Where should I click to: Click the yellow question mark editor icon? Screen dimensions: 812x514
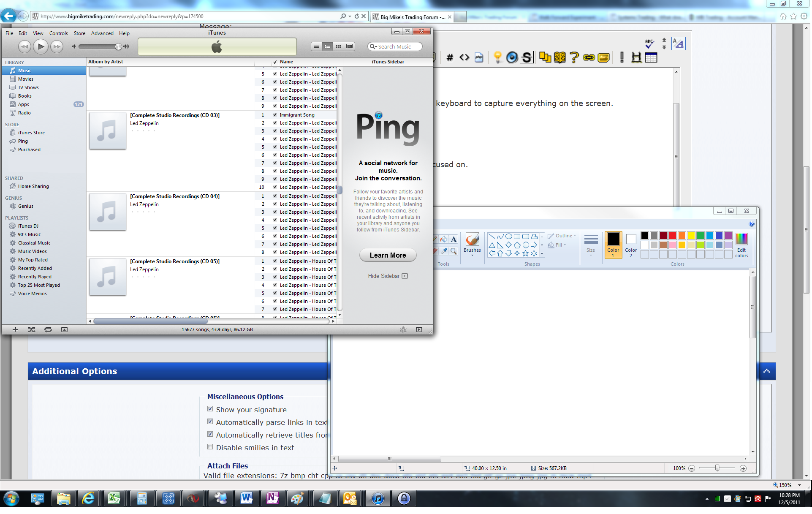coord(574,57)
